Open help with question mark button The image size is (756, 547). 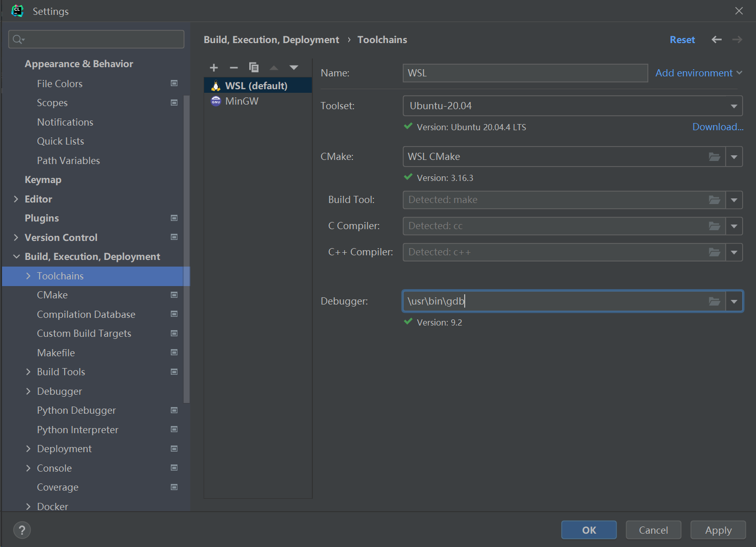pos(22,530)
